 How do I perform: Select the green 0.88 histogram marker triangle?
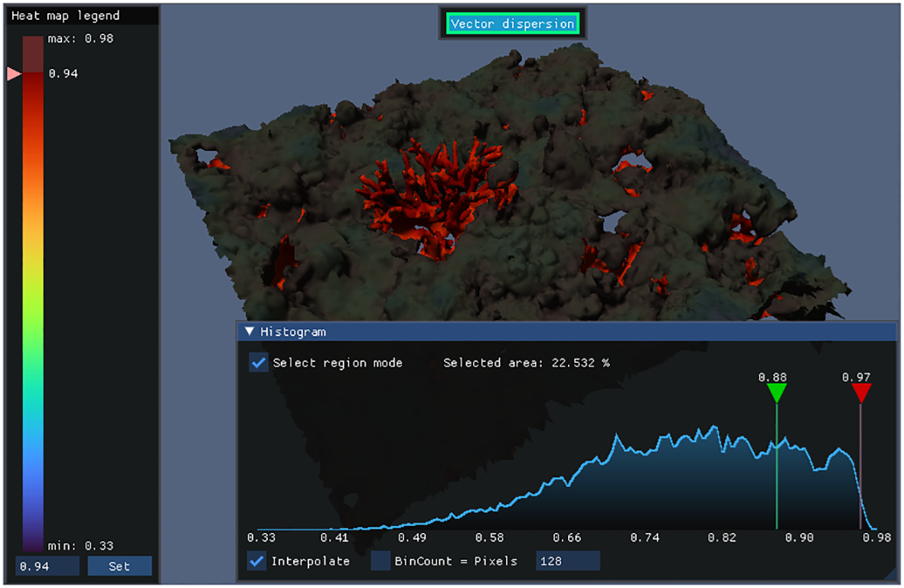[x=776, y=393]
